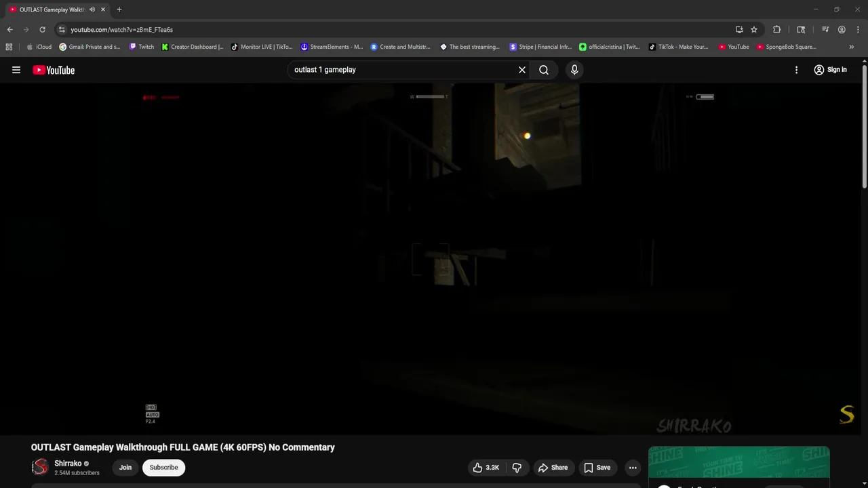
Task: Click the address bar URL
Action: point(122,30)
